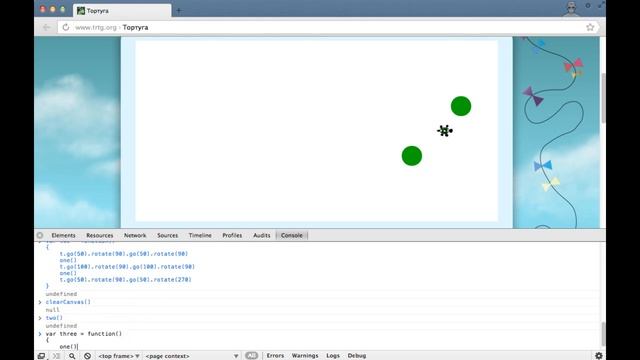Click the clearCanvas() console entry
This screenshot has height=360, width=640.
68,302
